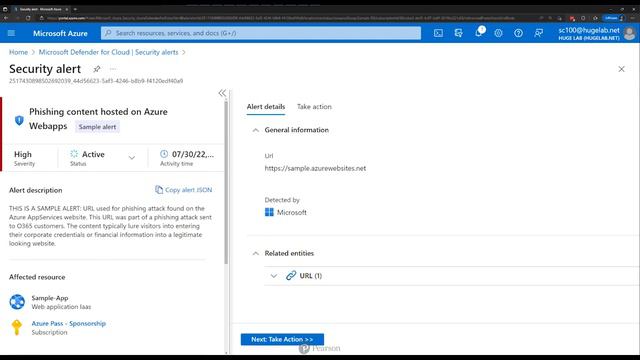Collapse the Related entities section
The height and width of the screenshot is (360, 640).
(x=256, y=253)
